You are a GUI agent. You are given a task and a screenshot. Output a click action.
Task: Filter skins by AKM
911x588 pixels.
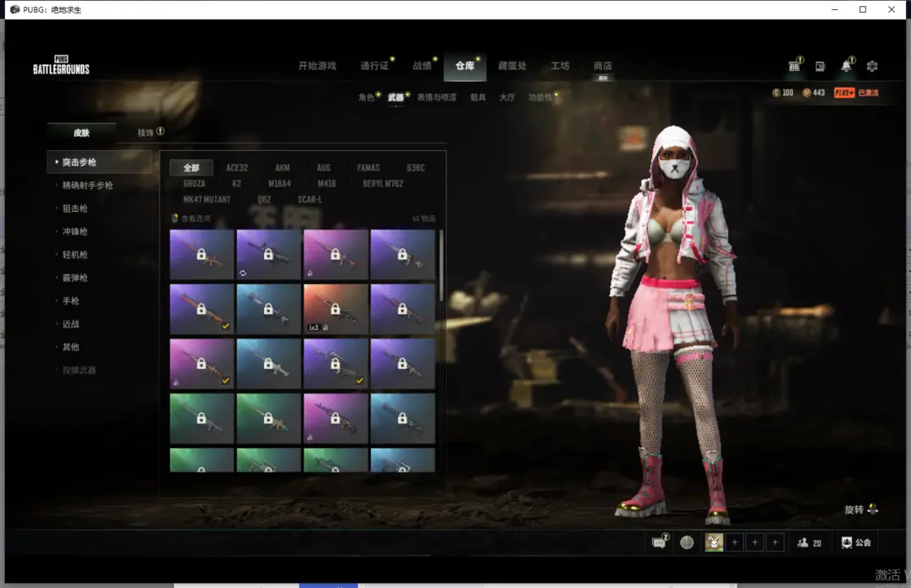point(283,168)
